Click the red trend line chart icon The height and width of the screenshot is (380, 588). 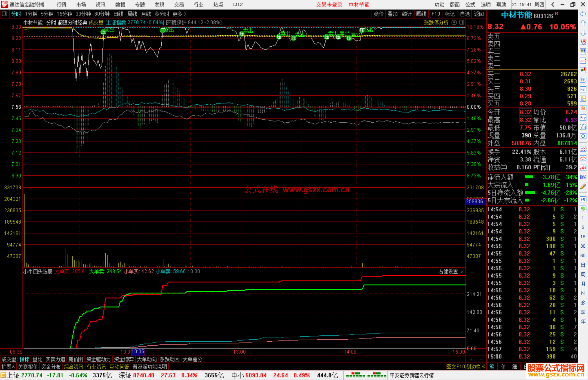tap(583, 61)
